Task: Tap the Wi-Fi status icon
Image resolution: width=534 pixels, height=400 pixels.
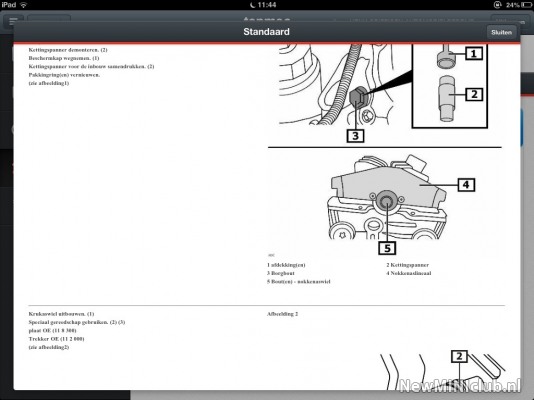Action: (23, 5)
